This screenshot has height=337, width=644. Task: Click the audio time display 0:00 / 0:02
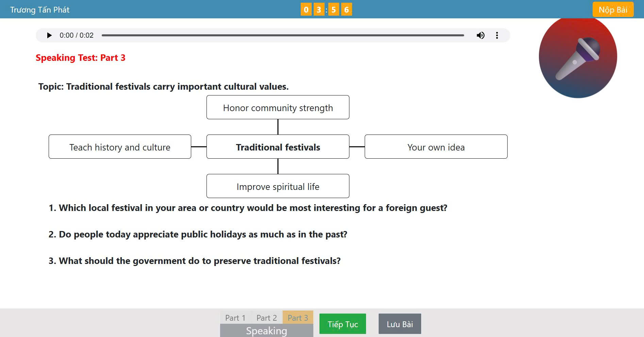(77, 35)
